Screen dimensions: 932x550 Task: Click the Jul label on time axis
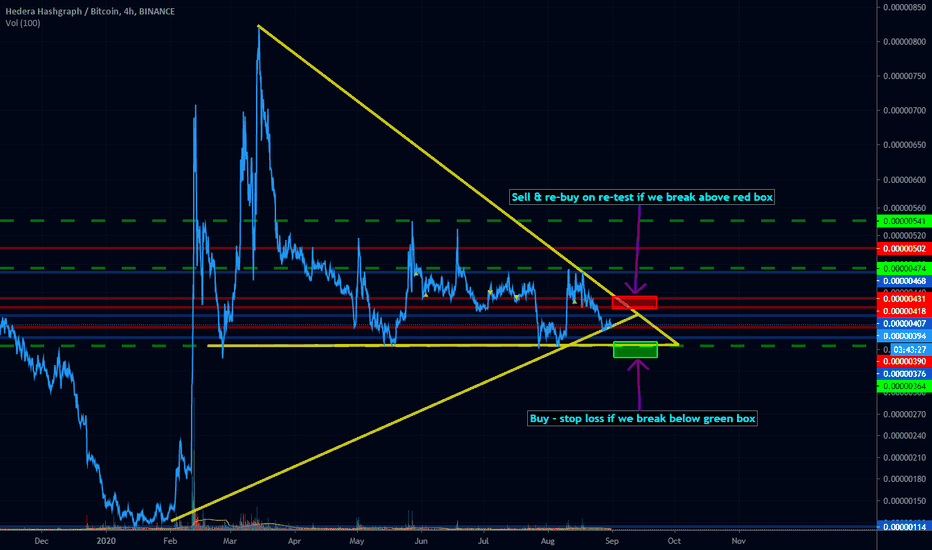[483, 541]
